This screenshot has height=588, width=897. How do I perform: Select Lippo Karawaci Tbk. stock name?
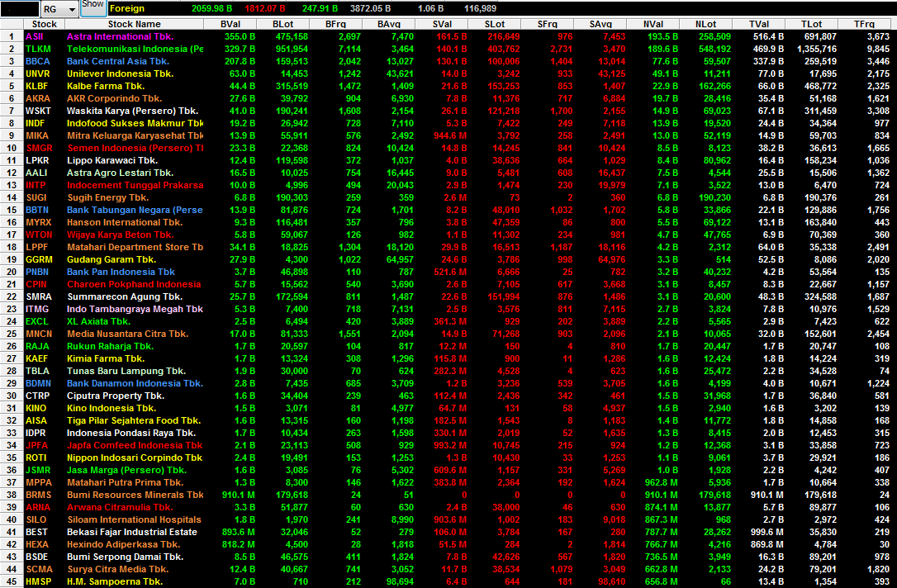[x=112, y=161]
